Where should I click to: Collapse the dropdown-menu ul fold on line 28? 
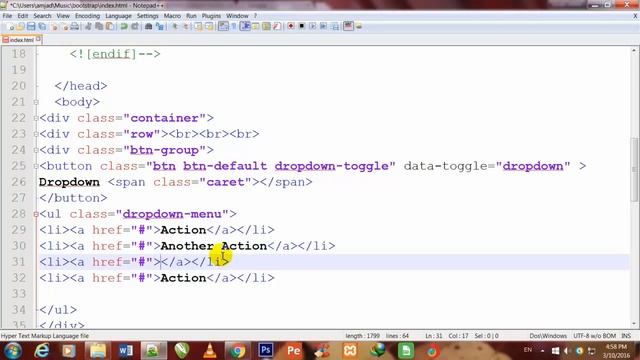pos(36,214)
